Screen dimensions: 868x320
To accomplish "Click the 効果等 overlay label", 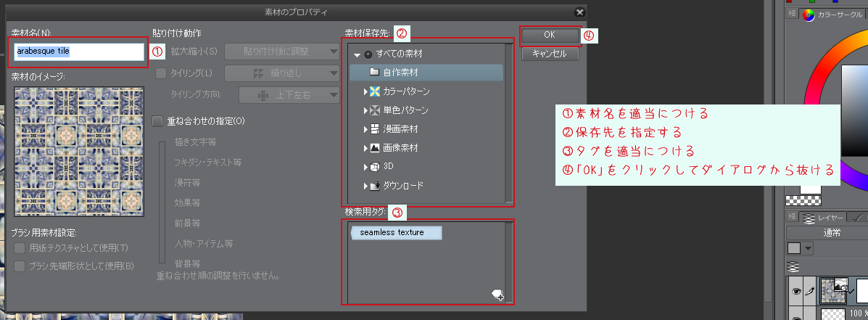I will 187,202.
